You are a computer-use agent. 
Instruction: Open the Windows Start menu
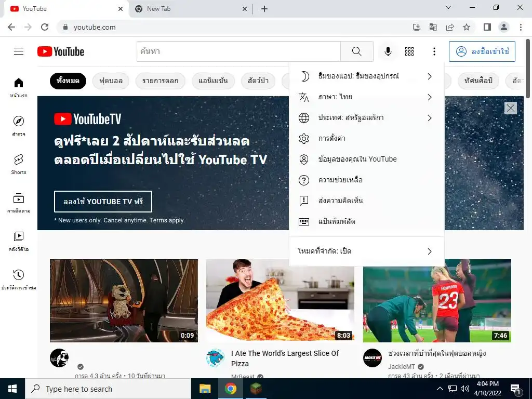click(x=12, y=389)
